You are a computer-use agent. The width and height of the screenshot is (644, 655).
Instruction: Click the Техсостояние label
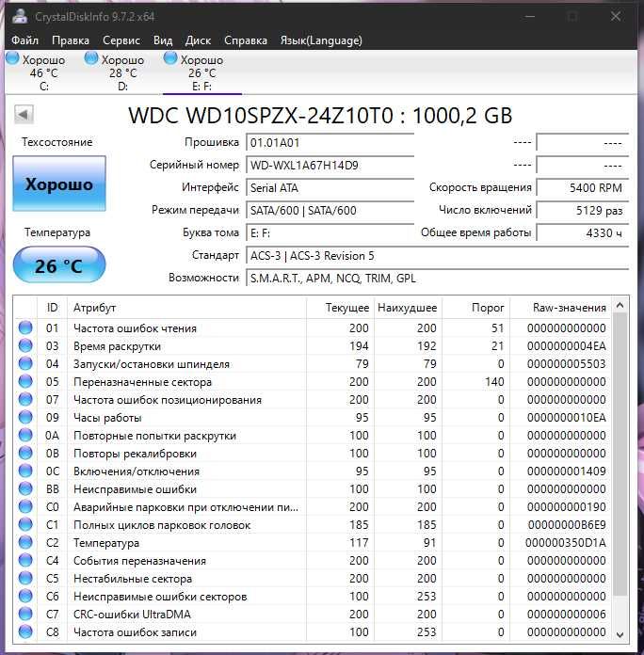pos(57,142)
